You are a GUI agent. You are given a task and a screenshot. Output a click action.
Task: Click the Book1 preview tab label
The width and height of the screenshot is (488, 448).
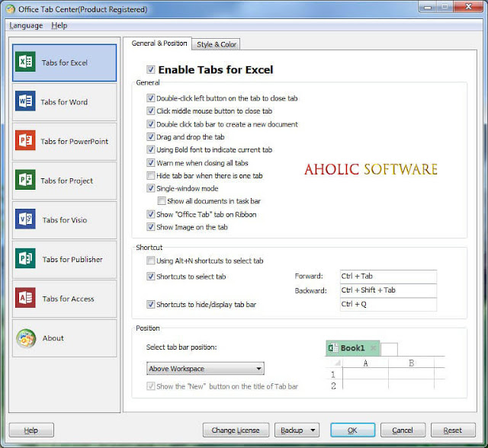pyautogui.click(x=352, y=348)
